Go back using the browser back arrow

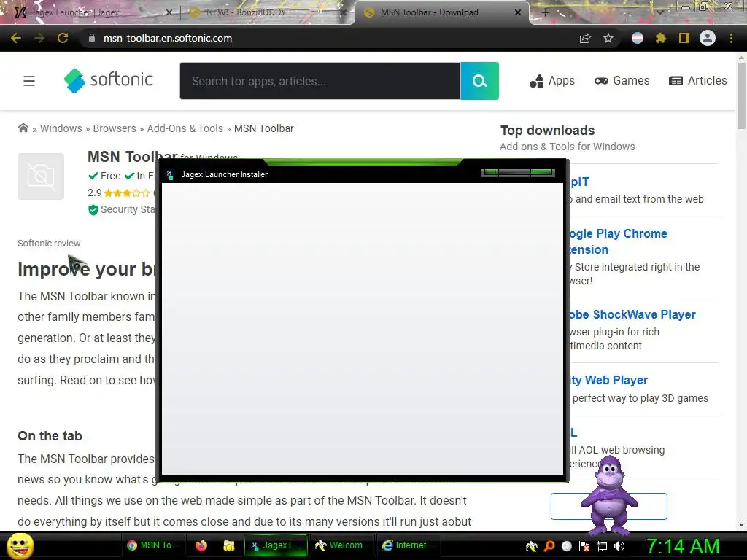(16, 38)
